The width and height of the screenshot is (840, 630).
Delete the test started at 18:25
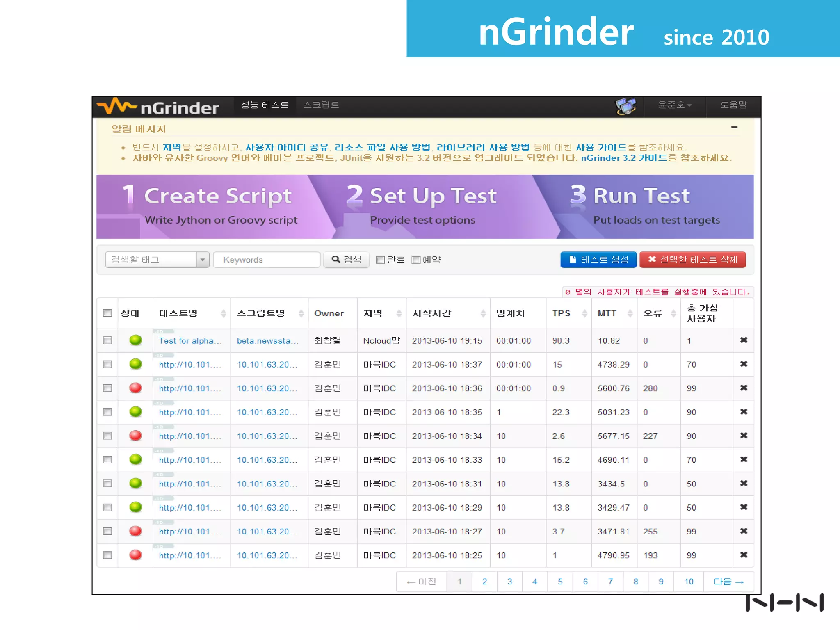click(x=743, y=555)
